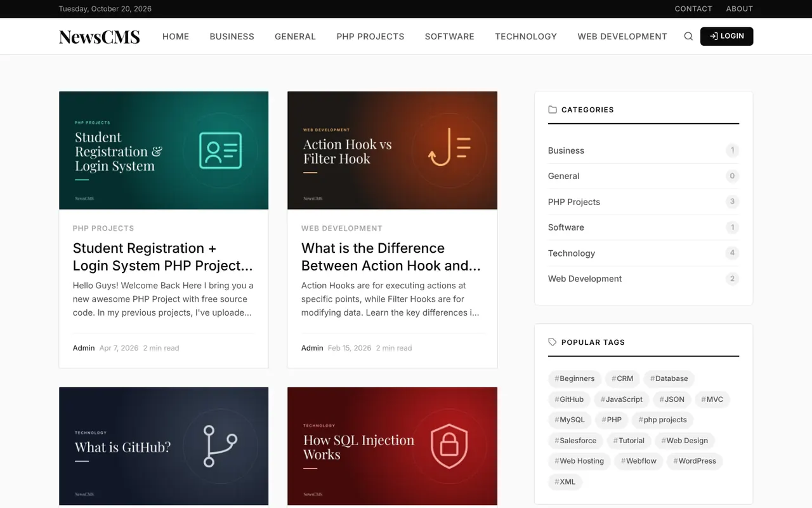The image size is (812, 508).
Task: Click the WEB DEVELOPMENT card category label
Action: (342, 228)
